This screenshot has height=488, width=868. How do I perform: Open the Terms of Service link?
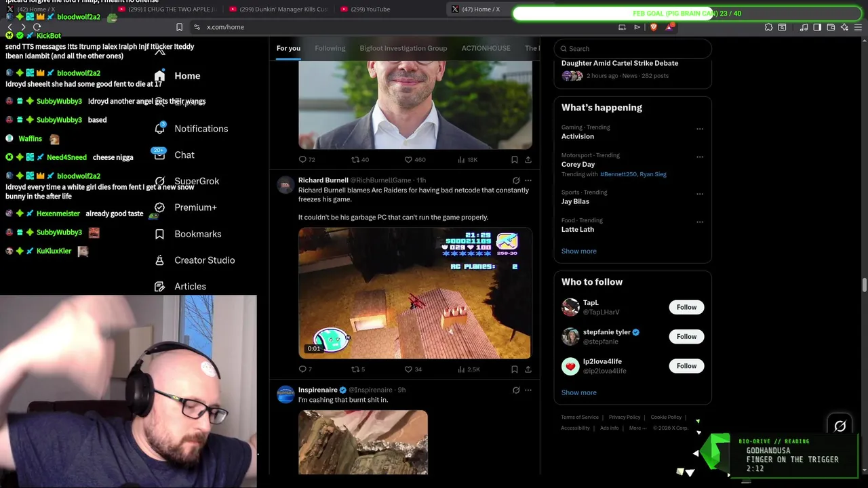pyautogui.click(x=580, y=418)
